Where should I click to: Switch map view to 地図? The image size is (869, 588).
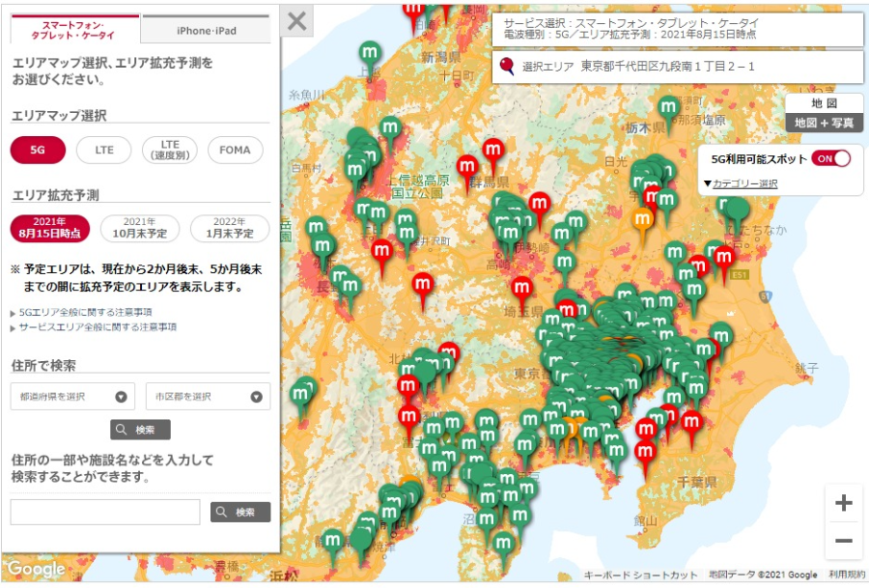pyautogui.click(x=825, y=103)
